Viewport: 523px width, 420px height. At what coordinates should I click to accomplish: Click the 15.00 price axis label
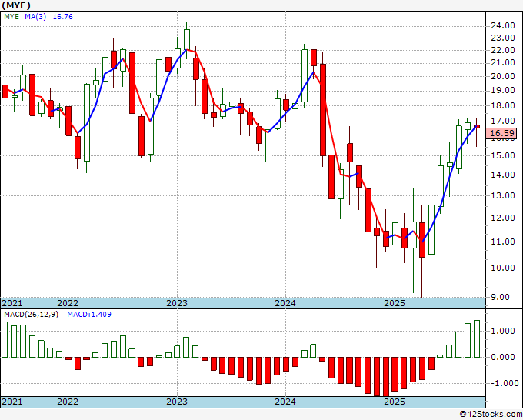503,155
